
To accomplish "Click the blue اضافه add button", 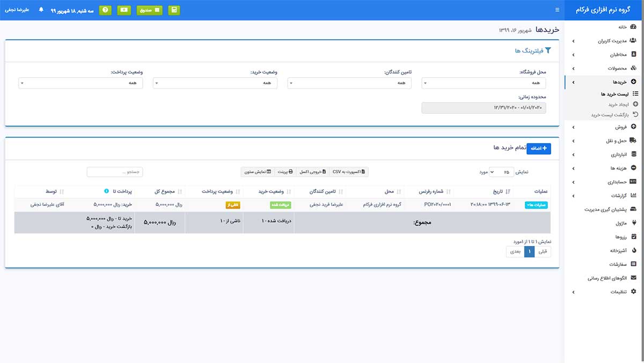I will [538, 149].
